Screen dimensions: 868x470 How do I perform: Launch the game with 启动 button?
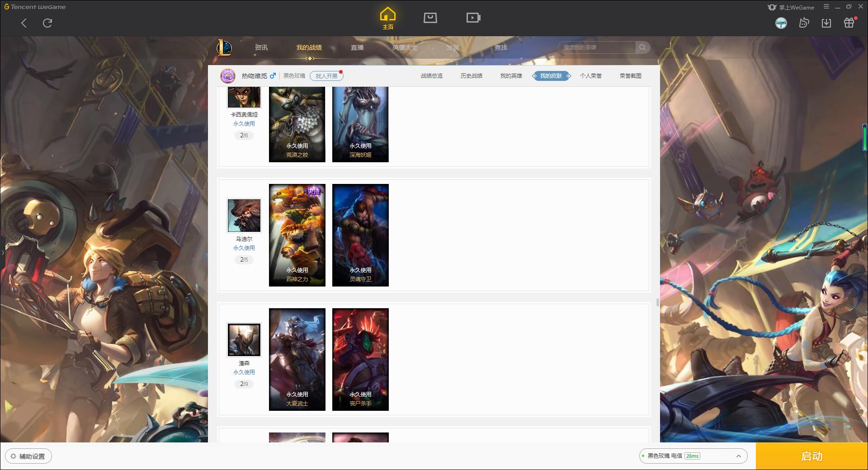811,456
